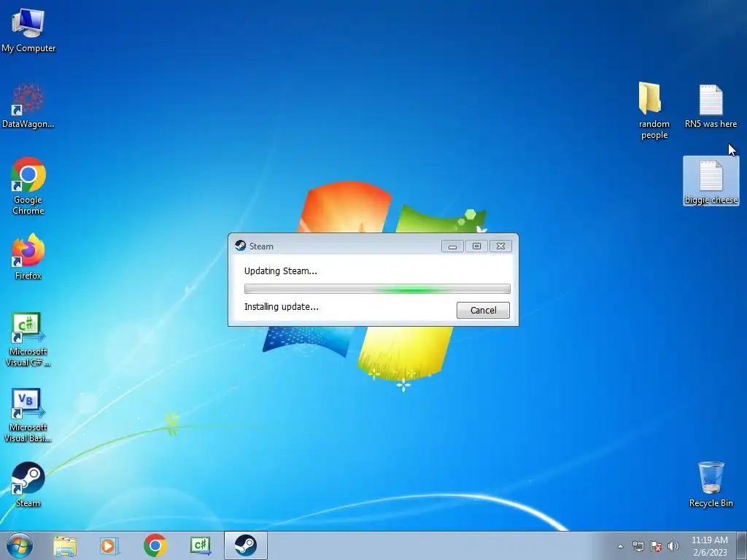This screenshot has height=560, width=747.
Task: Click the Steam taskbar button
Action: pos(246,545)
